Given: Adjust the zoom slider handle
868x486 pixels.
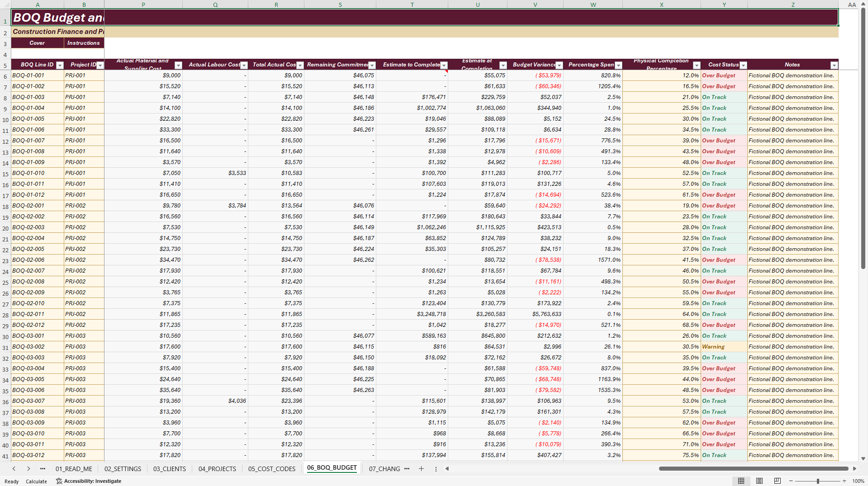Looking at the screenshot, I should [818, 481].
